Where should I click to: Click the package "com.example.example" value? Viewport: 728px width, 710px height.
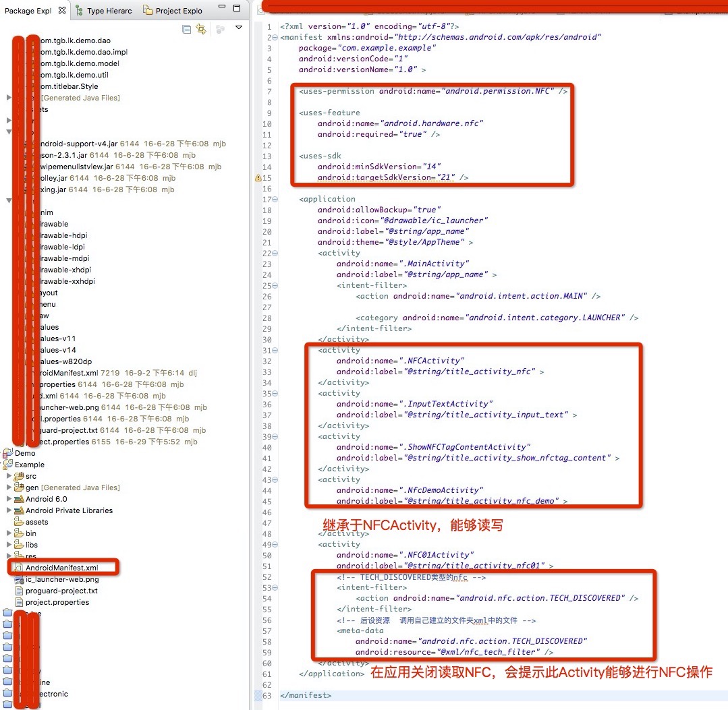387,48
